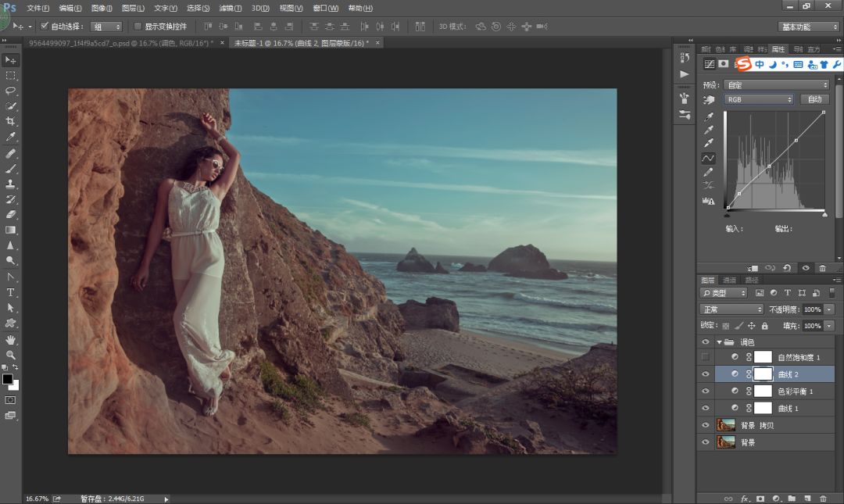The image size is (844, 504).
Task: Click the history panel icon in side strip
Action: pos(685,57)
